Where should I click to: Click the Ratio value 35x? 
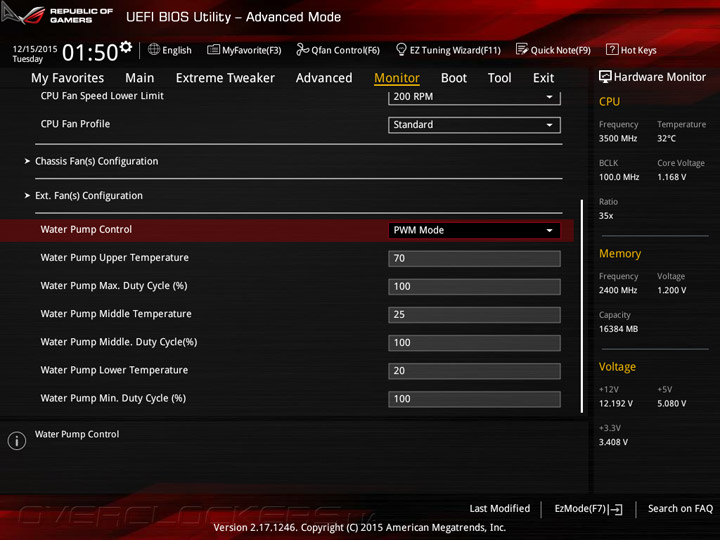606,216
